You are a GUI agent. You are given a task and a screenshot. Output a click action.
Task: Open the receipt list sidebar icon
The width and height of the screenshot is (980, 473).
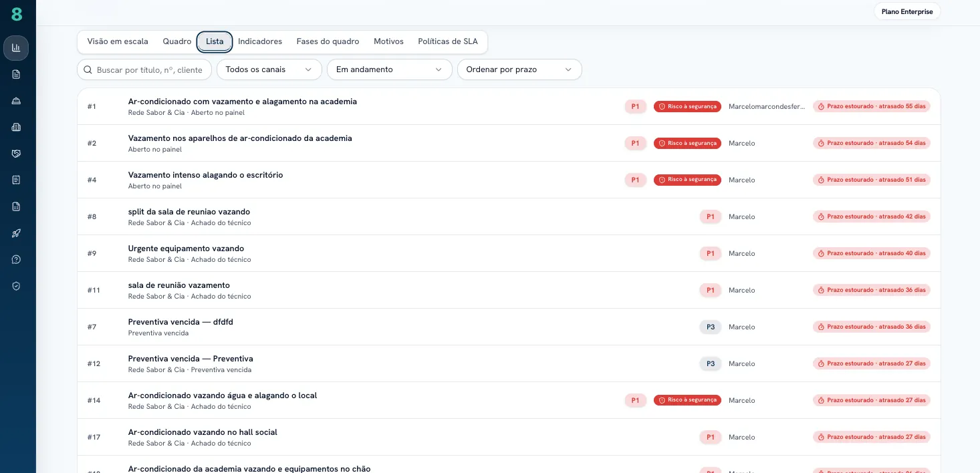[16, 180]
